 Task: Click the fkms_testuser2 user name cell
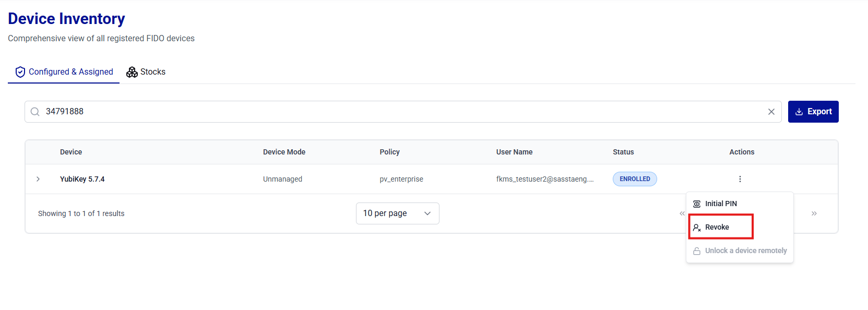(545, 179)
